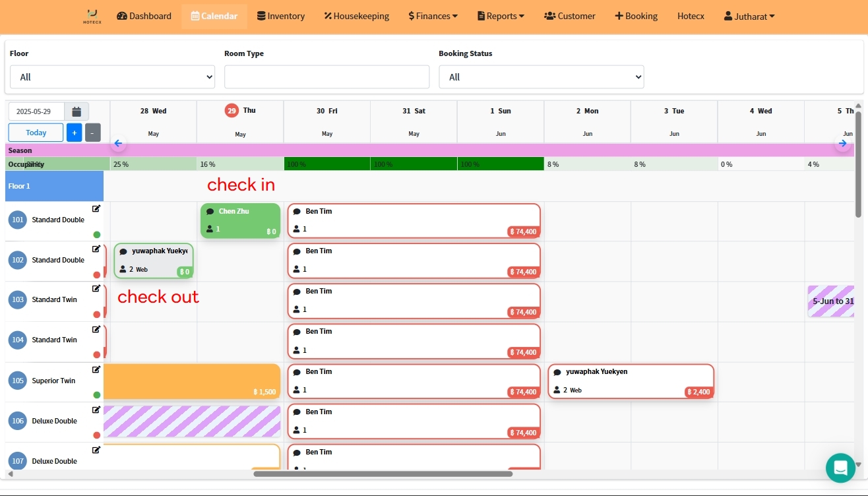
Task: Click the comment icon on Chen Zhu booking
Action: coord(210,212)
